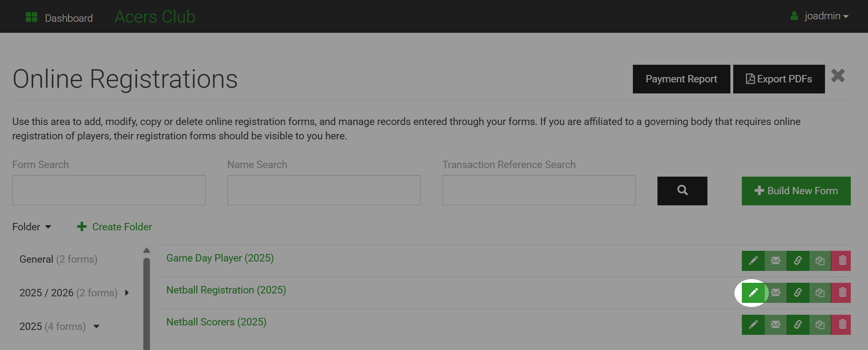The height and width of the screenshot is (350, 868).
Task: Email Netball Scorers form registrants
Action: 775,325
